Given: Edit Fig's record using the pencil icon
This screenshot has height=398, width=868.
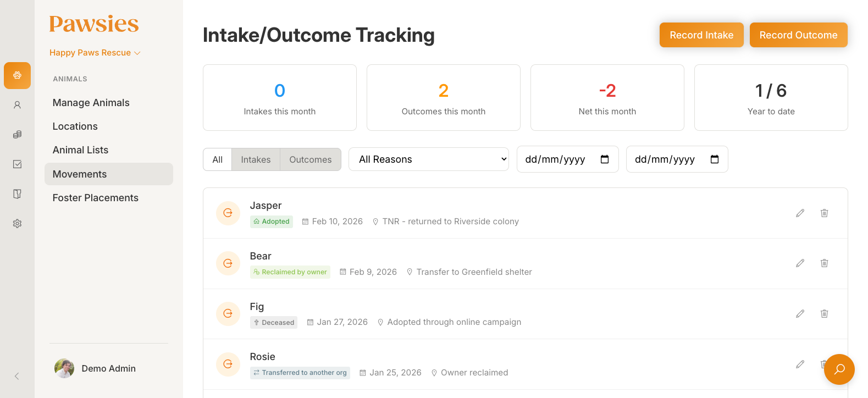Looking at the screenshot, I should coord(800,313).
